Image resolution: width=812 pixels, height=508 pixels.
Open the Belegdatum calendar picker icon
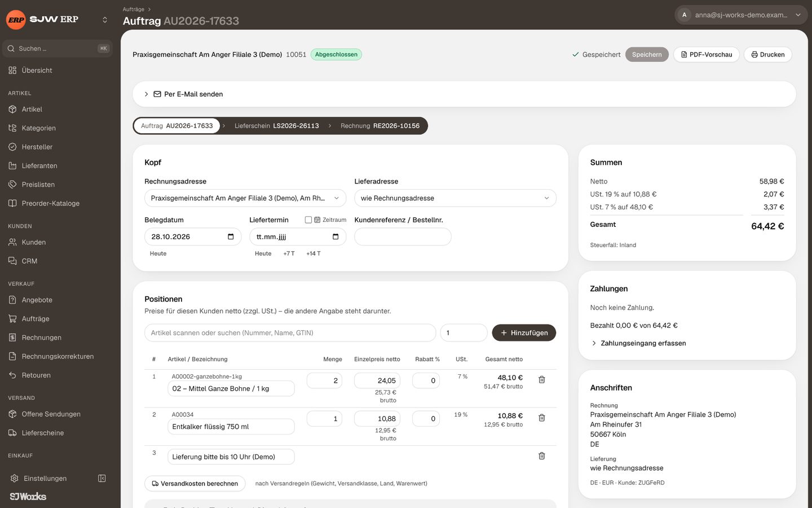231,237
